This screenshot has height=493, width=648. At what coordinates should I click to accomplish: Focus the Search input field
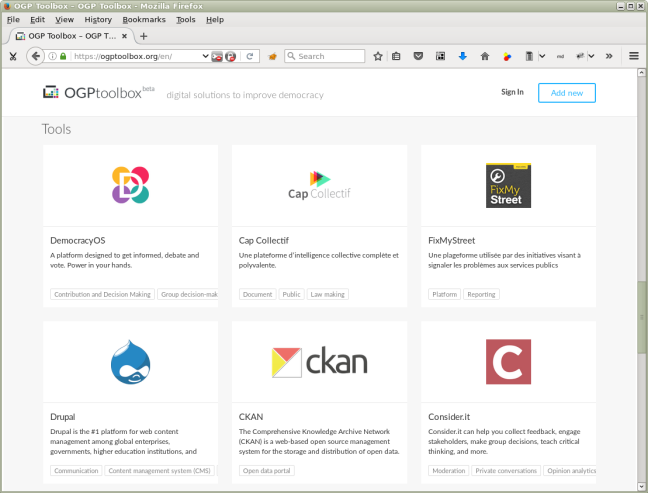(324, 56)
